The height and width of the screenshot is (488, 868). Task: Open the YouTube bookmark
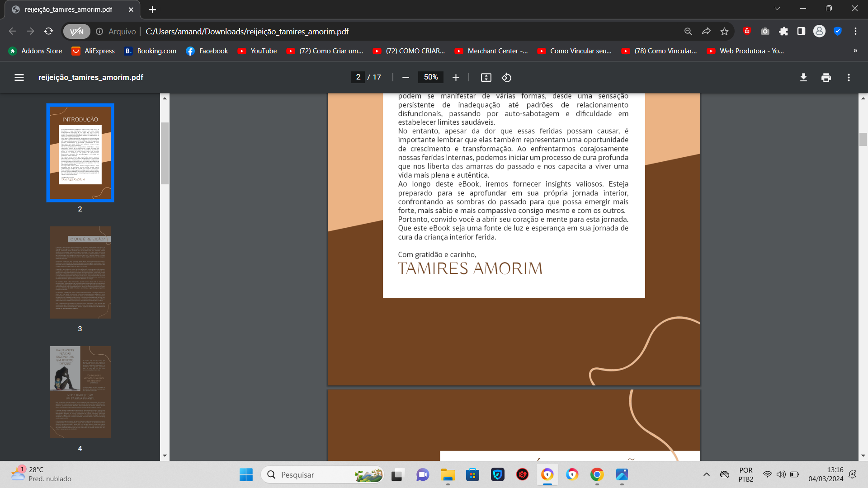[257, 51]
